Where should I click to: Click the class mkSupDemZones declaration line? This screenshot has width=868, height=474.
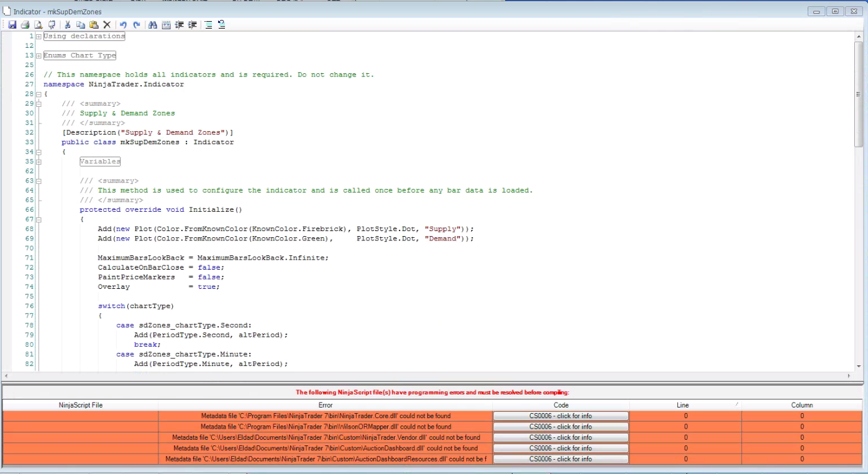(148, 142)
